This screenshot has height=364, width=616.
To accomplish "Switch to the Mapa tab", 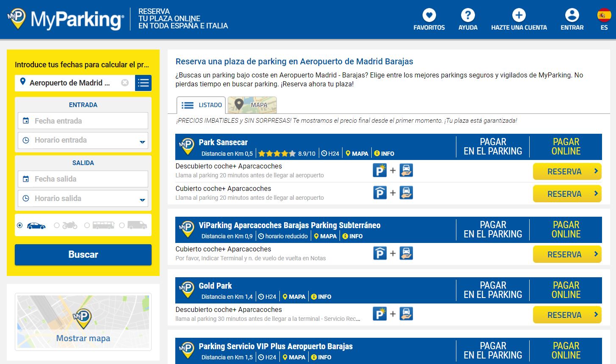I will point(252,105).
